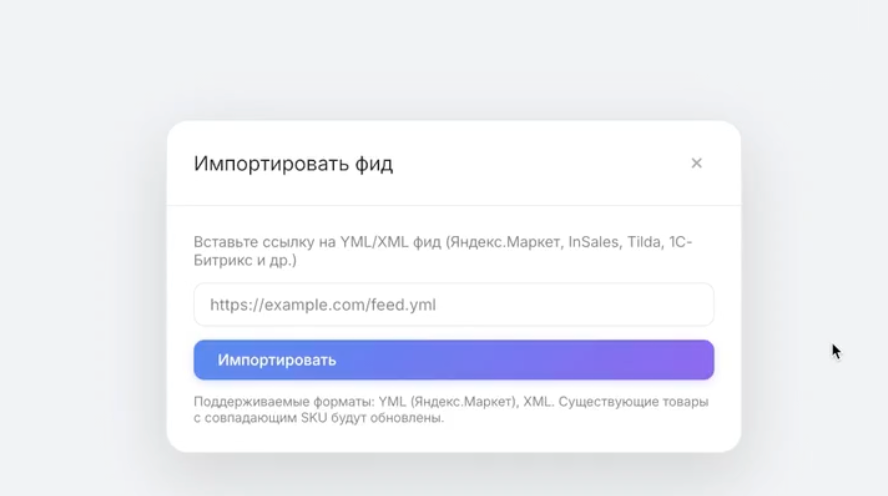Screen dimensions: 888x496
Task: Click placeholder text https://example.com/feed.yml
Action: [323, 305]
